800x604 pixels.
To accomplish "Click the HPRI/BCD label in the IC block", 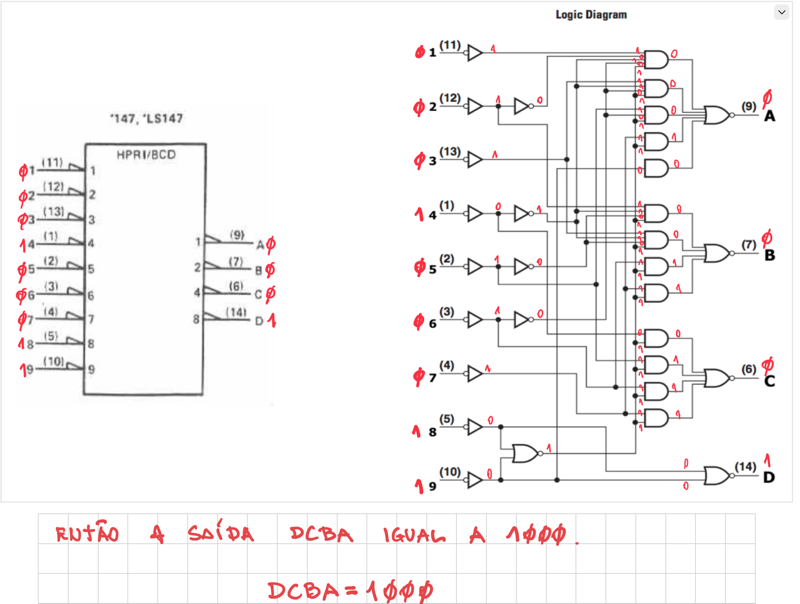I will coord(145,155).
